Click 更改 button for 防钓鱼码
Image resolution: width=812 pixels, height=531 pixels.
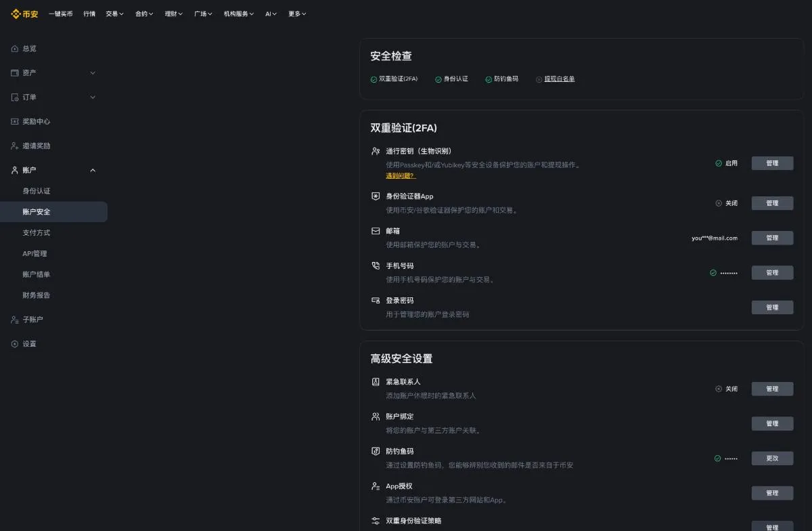pyautogui.click(x=772, y=459)
